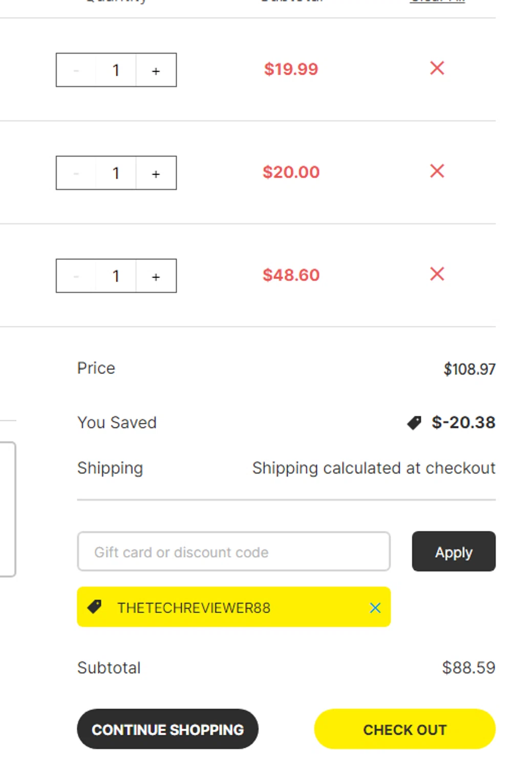This screenshot has width=532, height=768.
Task: Click the THETECHREVIEWER88 coupon code label
Action: pos(194,608)
